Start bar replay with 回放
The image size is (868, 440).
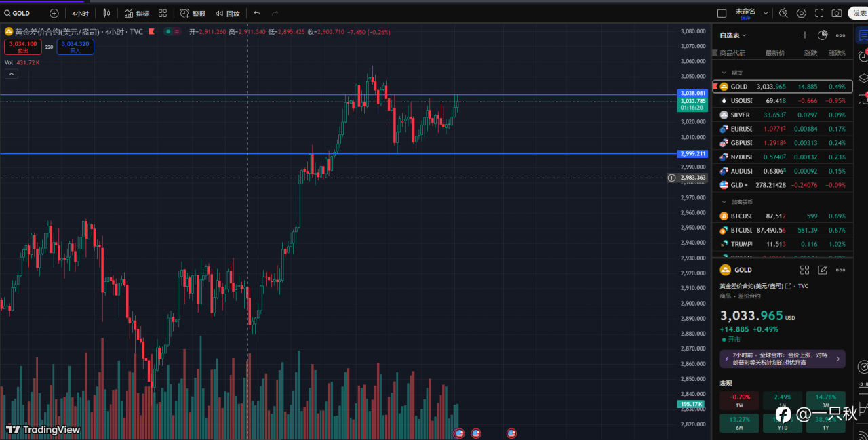(228, 13)
